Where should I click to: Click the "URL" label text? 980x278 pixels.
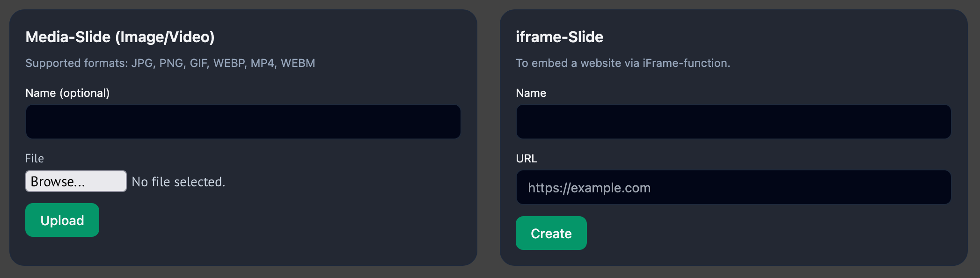pos(527,159)
